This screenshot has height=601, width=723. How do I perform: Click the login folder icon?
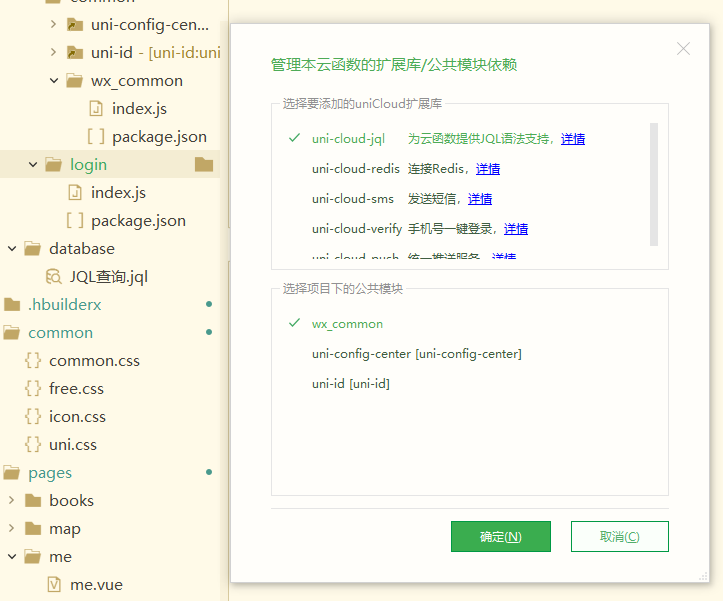pos(53,165)
